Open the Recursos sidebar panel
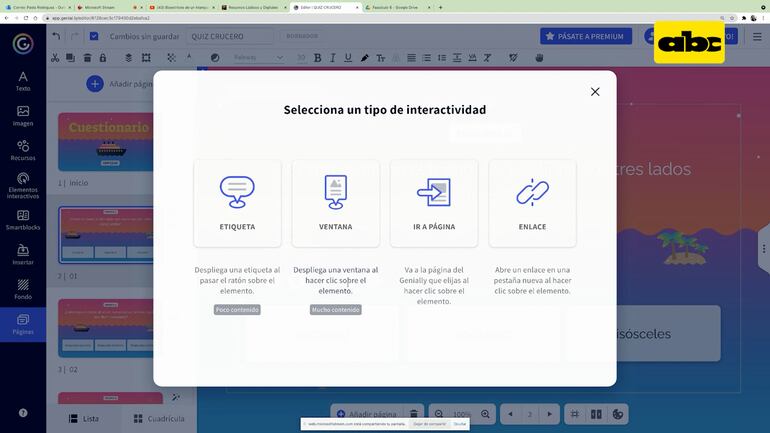This screenshot has height=433, width=770. click(23, 150)
